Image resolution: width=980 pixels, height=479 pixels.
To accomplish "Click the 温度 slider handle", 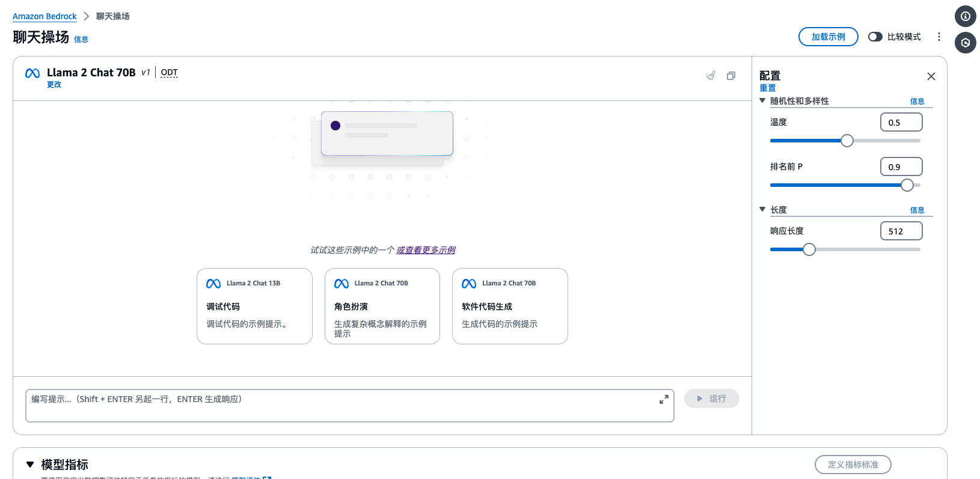I will [x=847, y=141].
